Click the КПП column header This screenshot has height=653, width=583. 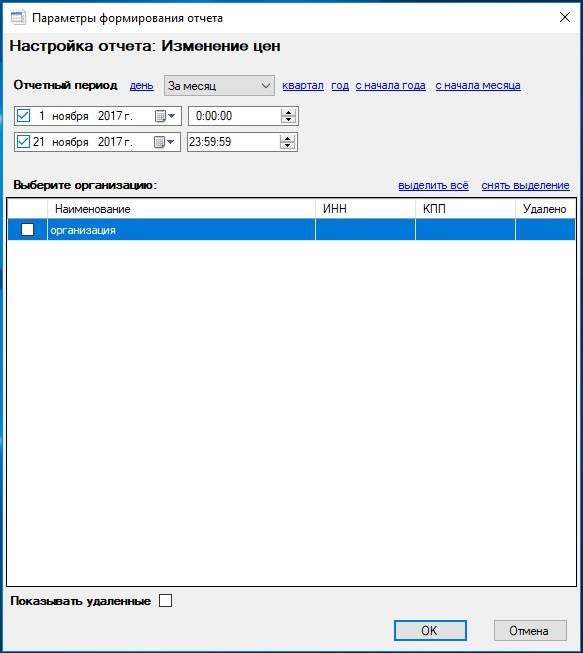pyautogui.click(x=465, y=209)
